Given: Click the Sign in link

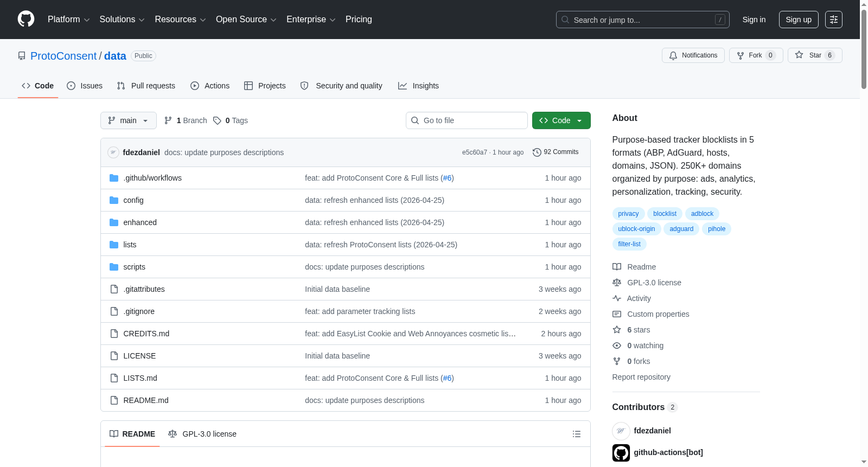Looking at the screenshot, I should pyautogui.click(x=754, y=20).
